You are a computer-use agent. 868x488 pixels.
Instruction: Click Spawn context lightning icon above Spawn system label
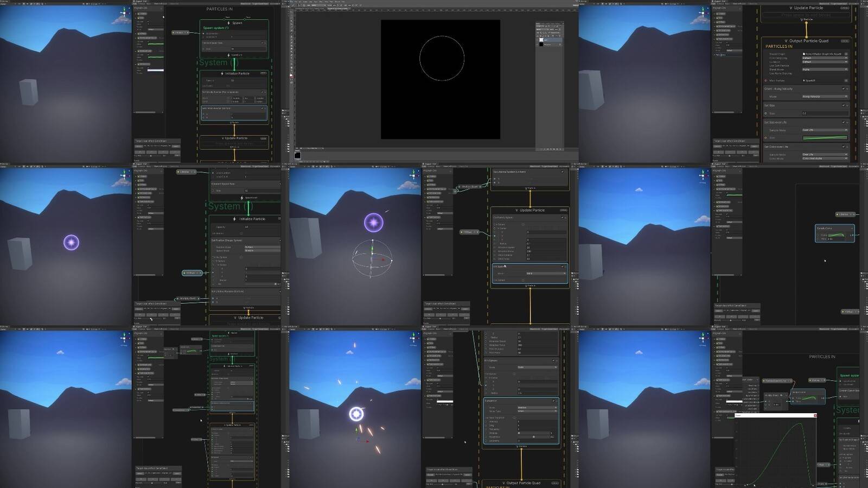pyautogui.click(x=228, y=23)
